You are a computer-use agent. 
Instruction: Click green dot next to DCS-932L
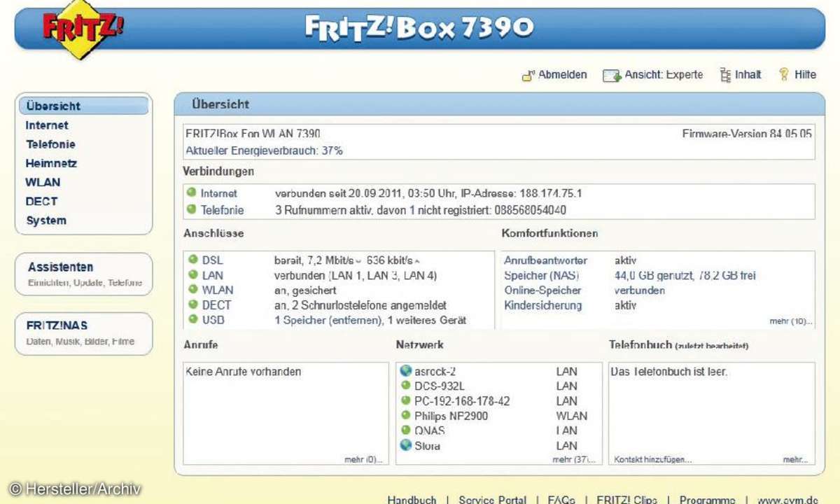coord(405,386)
